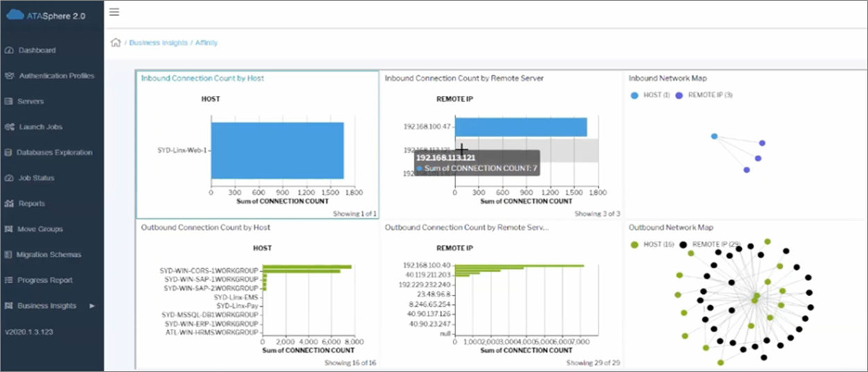Viewport: 868px width, 372px height.
Task: Open Authentication Profiles menu item
Action: 56,76
